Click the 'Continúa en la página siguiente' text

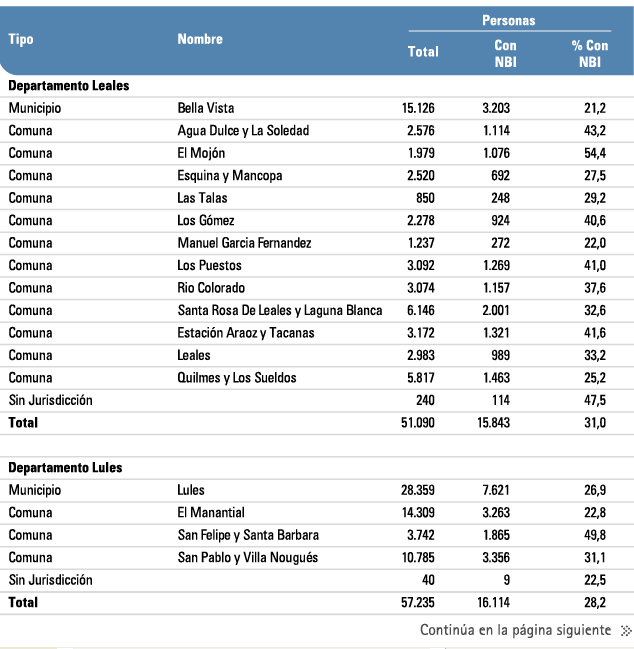[515, 630]
